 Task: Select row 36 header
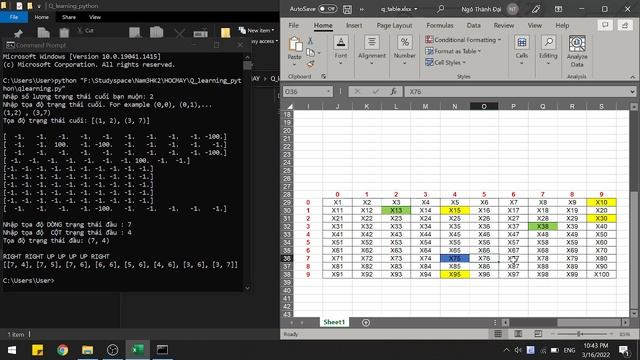[287, 258]
